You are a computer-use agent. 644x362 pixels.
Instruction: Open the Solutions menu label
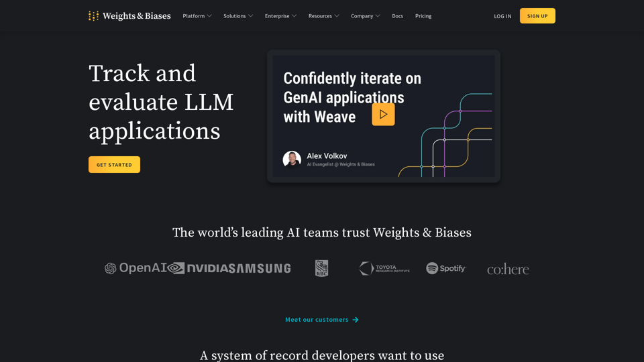tap(235, 16)
